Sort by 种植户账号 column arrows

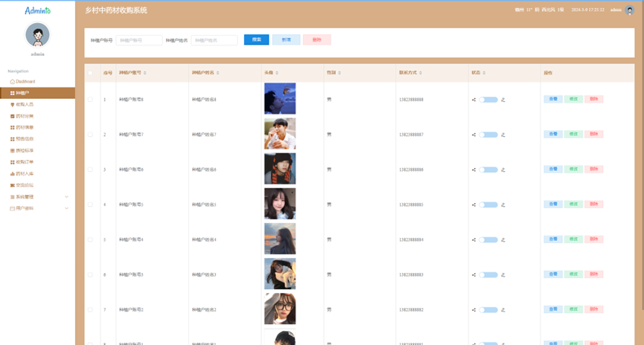click(x=145, y=73)
